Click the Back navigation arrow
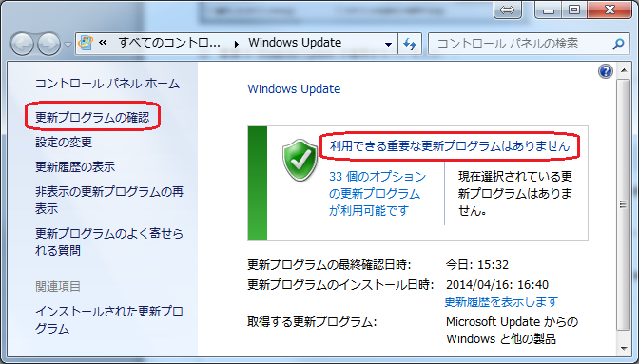This screenshot has height=364, width=639. (x=22, y=44)
